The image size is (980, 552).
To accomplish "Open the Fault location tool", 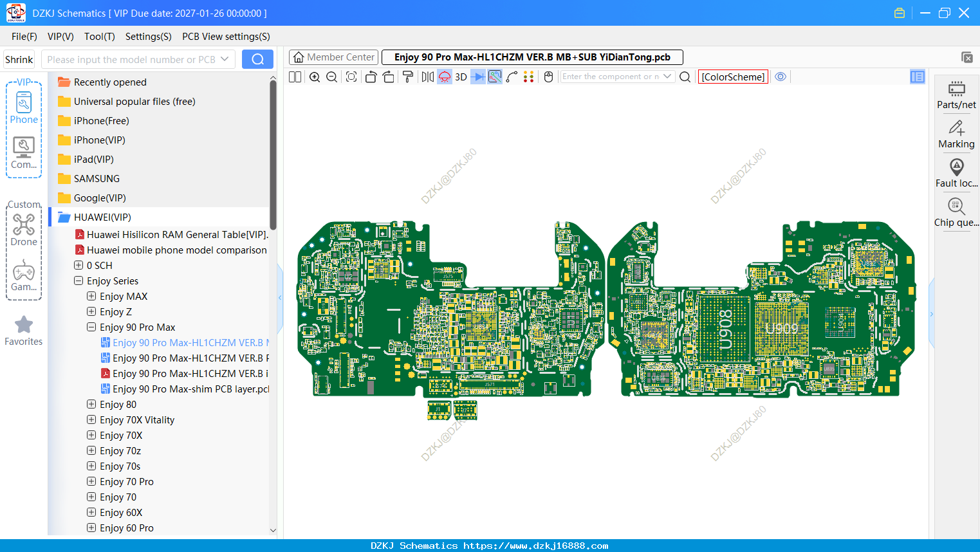I will (x=956, y=174).
